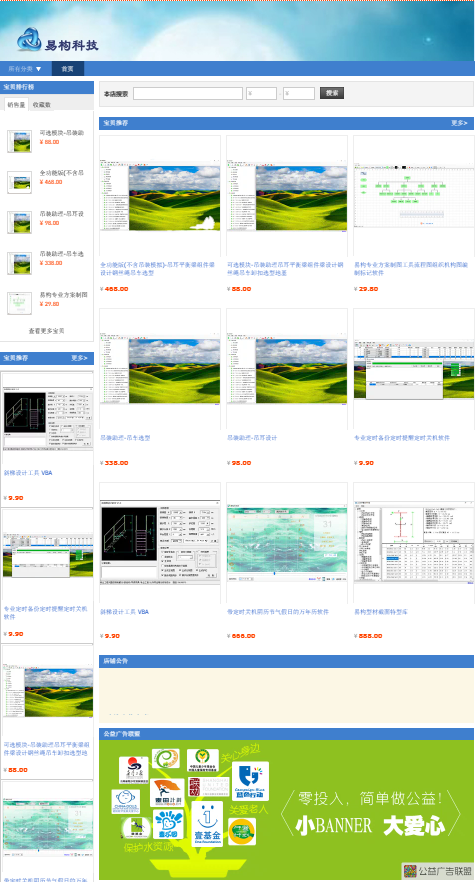Click ranking title 易构专业方案制图
The height and width of the screenshot is (882, 475).
point(64,295)
